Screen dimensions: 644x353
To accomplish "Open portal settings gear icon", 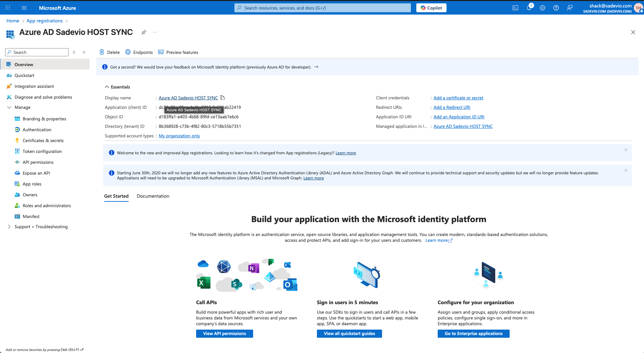I will coord(542,8).
